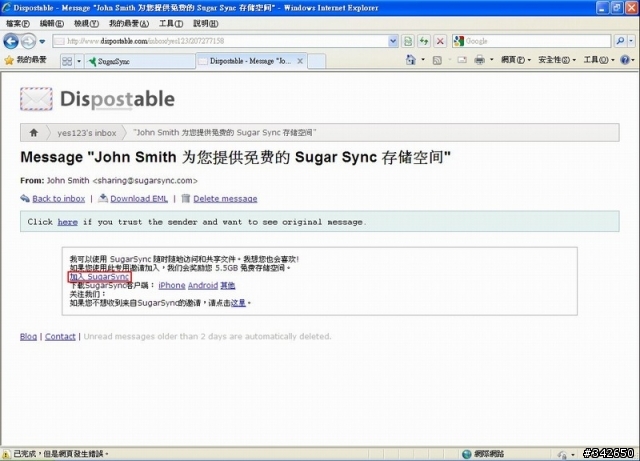Open Help with the blue question icon
The height and width of the screenshot is (461, 640).
[624, 60]
